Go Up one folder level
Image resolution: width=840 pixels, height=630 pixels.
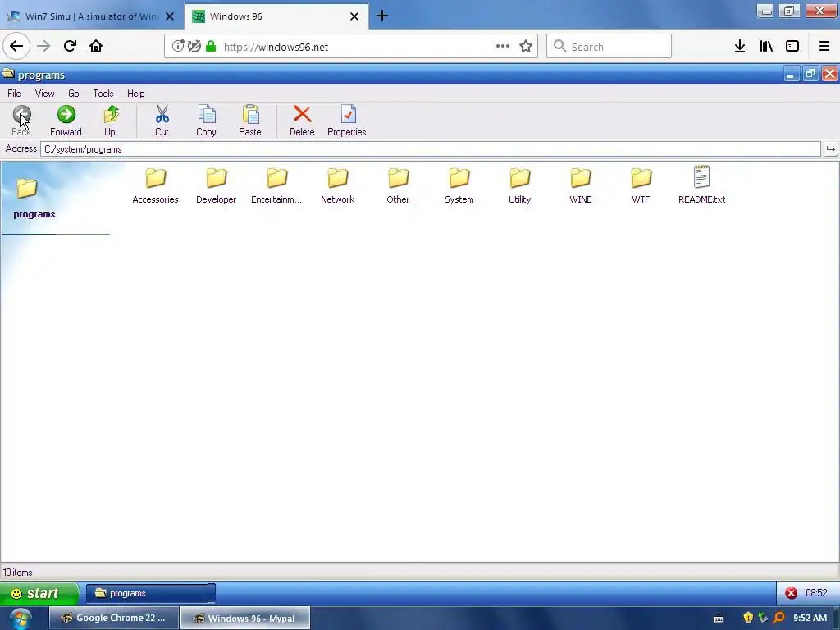pyautogui.click(x=110, y=121)
